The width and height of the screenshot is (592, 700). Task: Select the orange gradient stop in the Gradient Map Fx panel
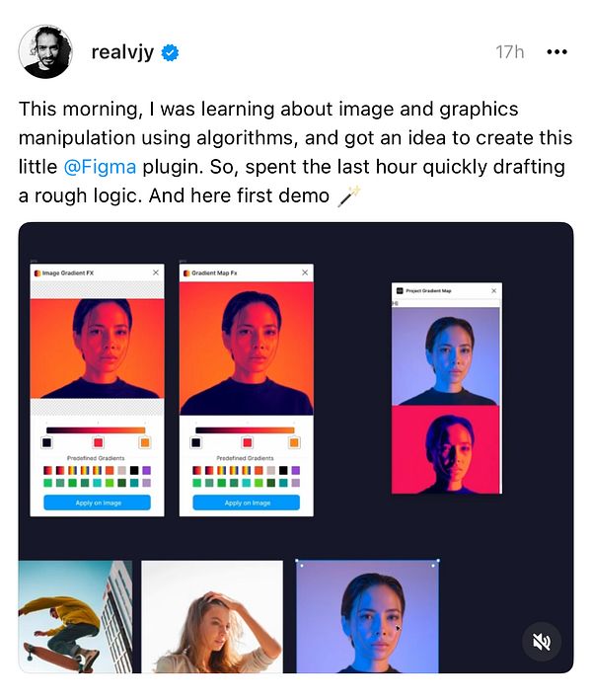click(294, 442)
